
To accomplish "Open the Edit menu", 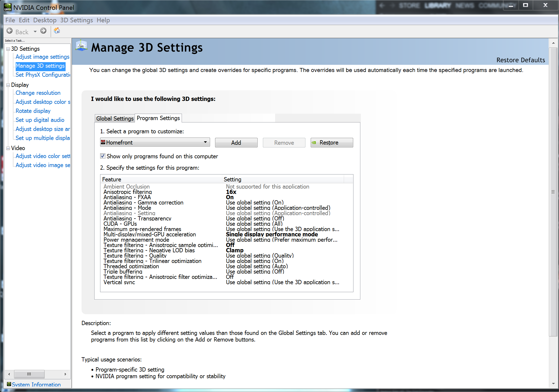I will click(24, 20).
